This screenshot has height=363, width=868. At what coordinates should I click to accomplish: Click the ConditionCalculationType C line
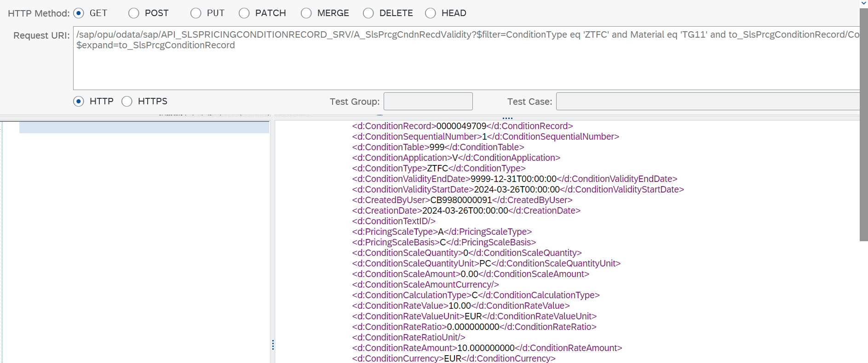pos(476,295)
